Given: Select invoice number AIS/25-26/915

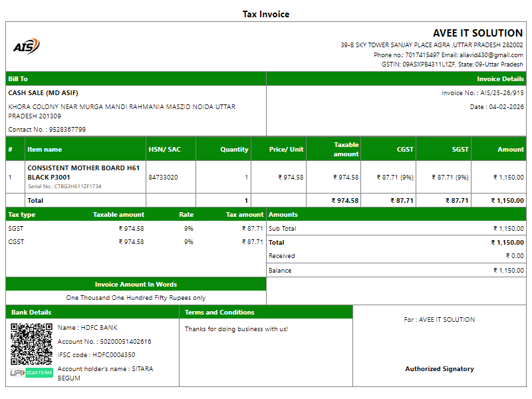Looking at the screenshot, I should pyautogui.click(x=502, y=93).
